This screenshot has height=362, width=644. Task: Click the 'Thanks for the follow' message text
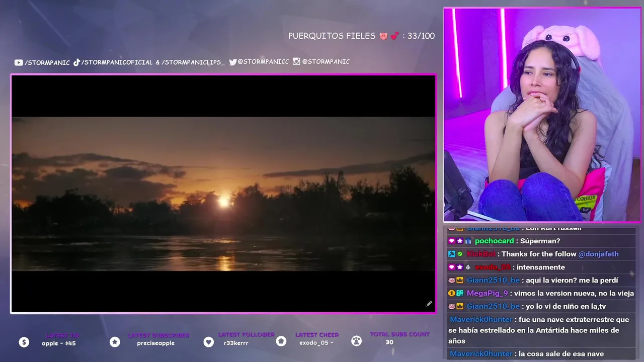[x=539, y=254]
